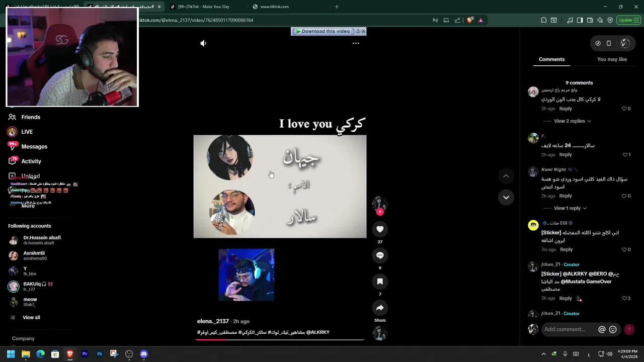The height and width of the screenshot is (362, 644).
Task: Open Messages in the sidebar
Action: [34, 147]
